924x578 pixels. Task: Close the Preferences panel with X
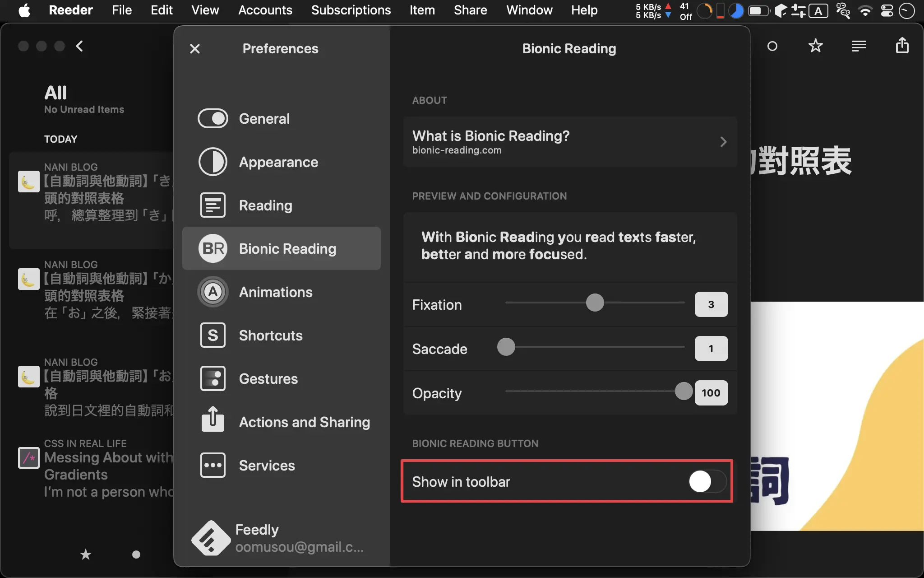[x=194, y=49]
